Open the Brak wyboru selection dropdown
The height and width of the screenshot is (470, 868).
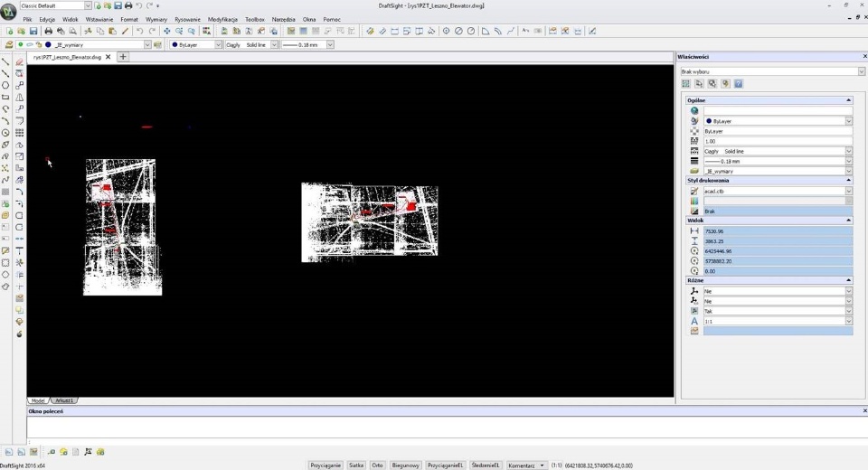(x=862, y=71)
